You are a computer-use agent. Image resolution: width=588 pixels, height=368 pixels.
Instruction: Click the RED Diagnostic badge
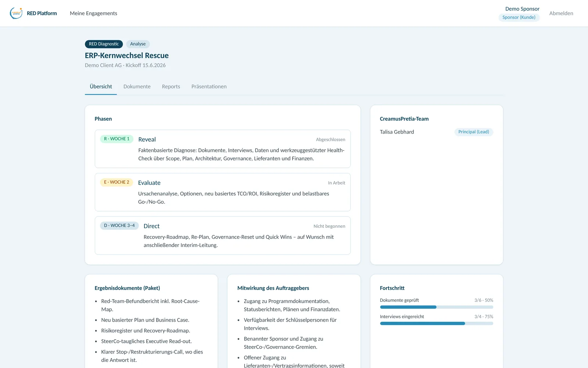click(x=104, y=44)
